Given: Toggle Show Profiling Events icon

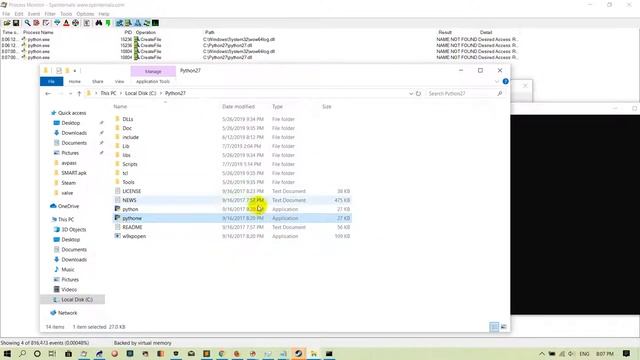Looking at the screenshot, I should 156,23.
